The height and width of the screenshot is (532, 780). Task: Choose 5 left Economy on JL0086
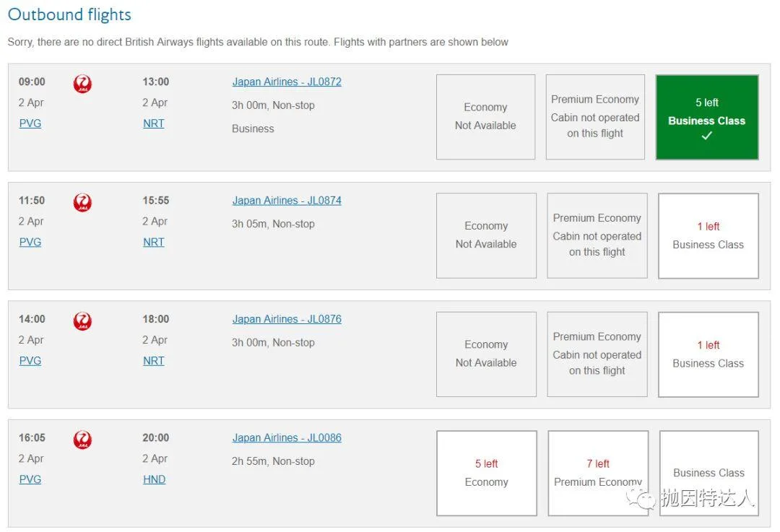point(487,473)
